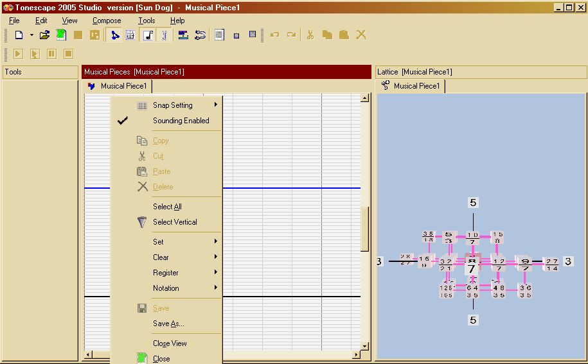588x364 pixels.
Task: Select the 35/18 node in the lattice
Action: coord(428,236)
